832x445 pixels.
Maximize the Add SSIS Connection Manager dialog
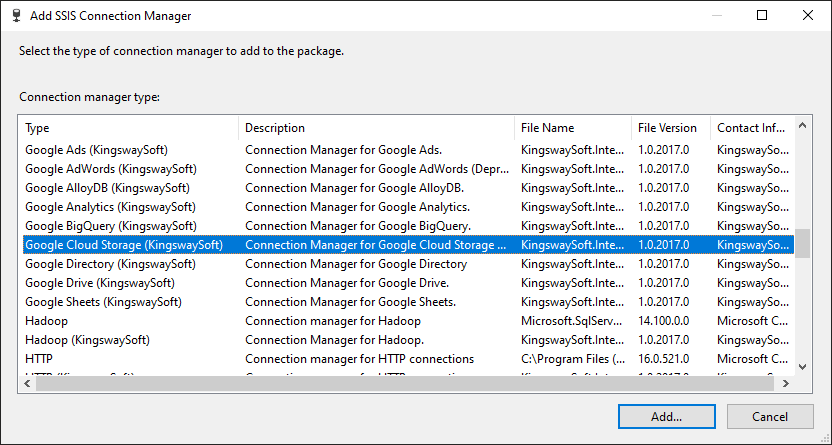pyautogui.click(x=762, y=15)
